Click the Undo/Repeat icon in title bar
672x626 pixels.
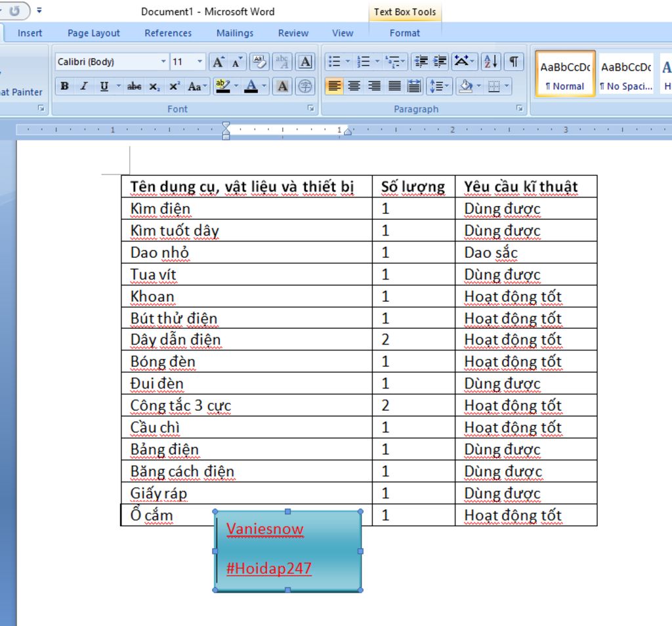14,10
